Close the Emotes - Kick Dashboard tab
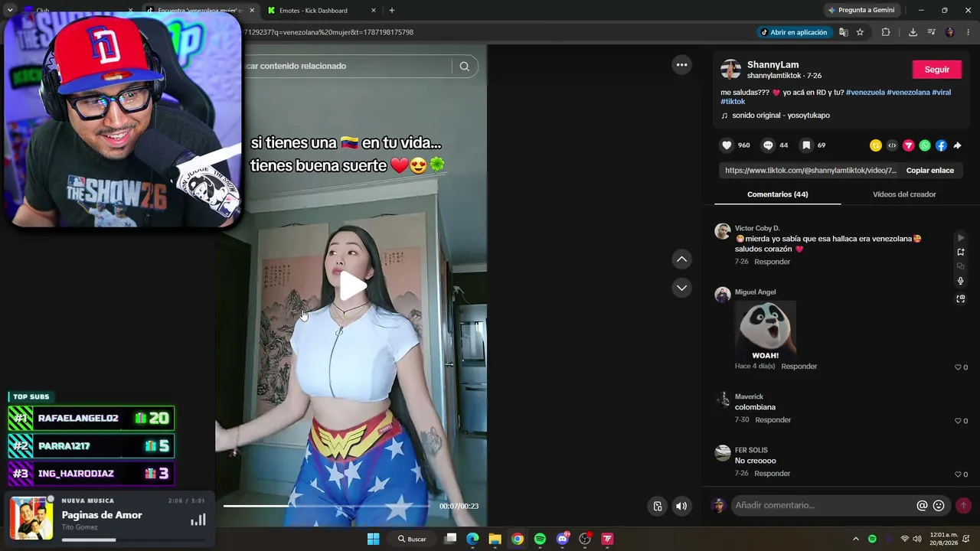Image resolution: width=980 pixels, height=551 pixels. tap(374, 11)
